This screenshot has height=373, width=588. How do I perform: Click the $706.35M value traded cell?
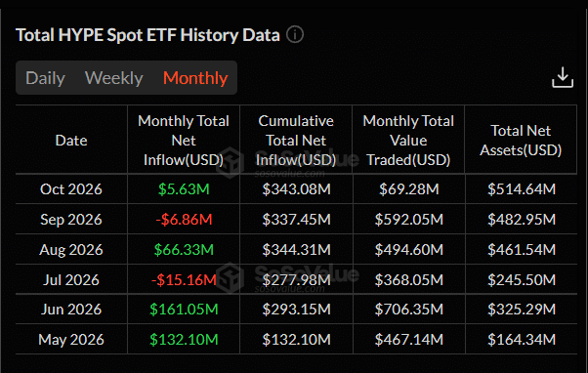click(408, 310)
